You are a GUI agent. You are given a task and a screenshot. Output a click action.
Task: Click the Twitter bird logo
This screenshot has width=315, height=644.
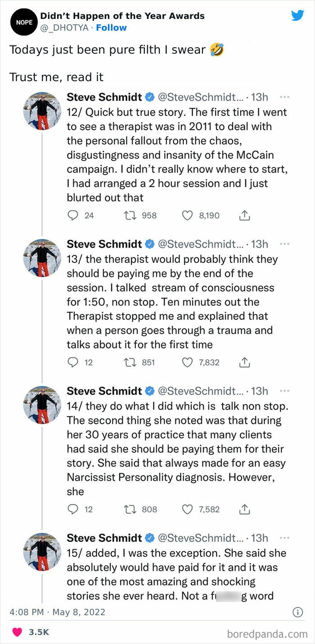297,16
